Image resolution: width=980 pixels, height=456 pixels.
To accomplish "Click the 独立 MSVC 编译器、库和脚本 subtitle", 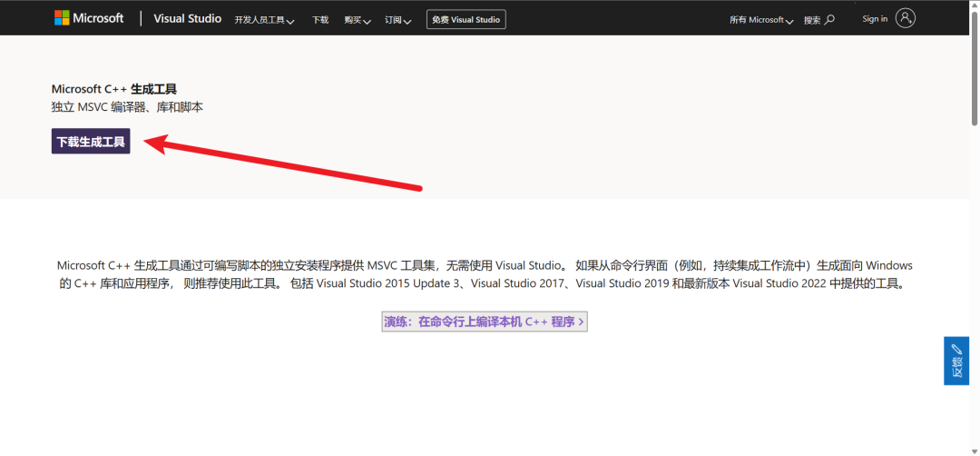I will pyautogui.click(x=127, y=107).
